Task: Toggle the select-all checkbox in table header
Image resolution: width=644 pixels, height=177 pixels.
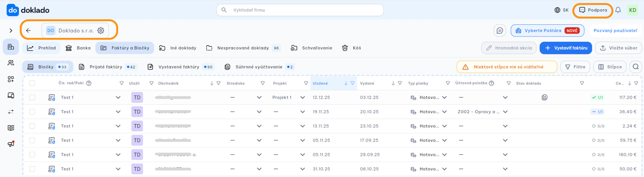Action: 32,83
